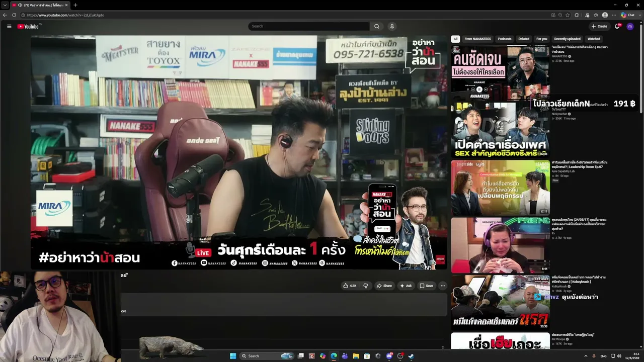Select the Watched chip

(594, 39)
